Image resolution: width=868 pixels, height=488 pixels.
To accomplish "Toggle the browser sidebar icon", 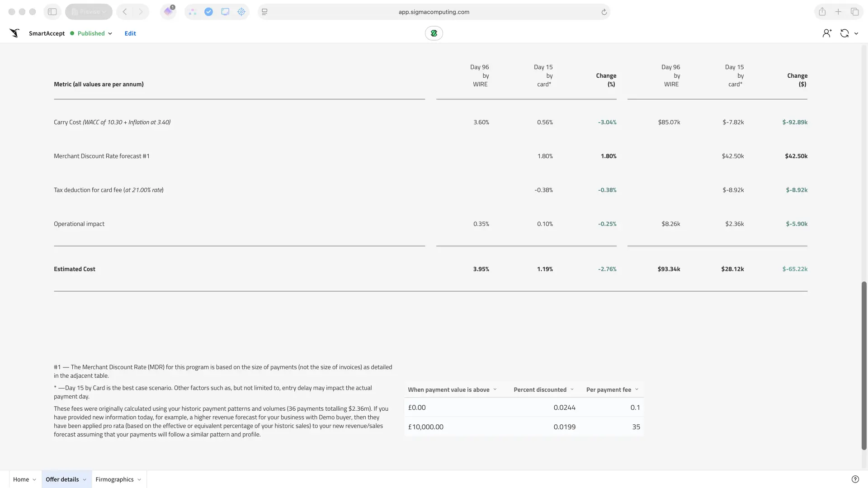I will pyautogui.click(x=52, y=12).
